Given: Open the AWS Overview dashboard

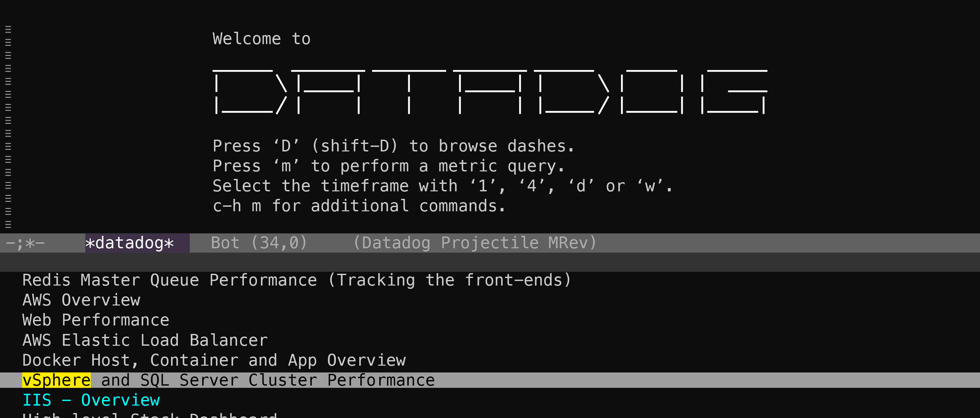Looking at the screenshot, I should point(81,300).
